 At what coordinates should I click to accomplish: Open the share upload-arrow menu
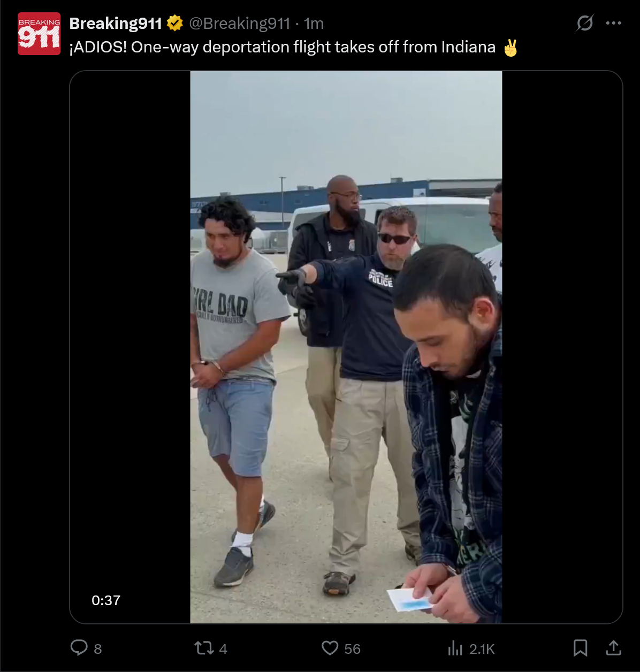(x=613, y=648)
